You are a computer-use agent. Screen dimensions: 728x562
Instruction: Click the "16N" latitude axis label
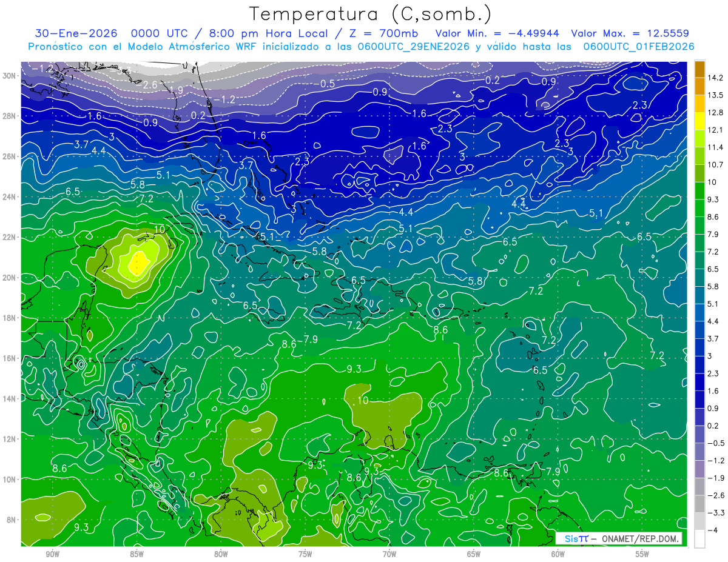point(9,358)
